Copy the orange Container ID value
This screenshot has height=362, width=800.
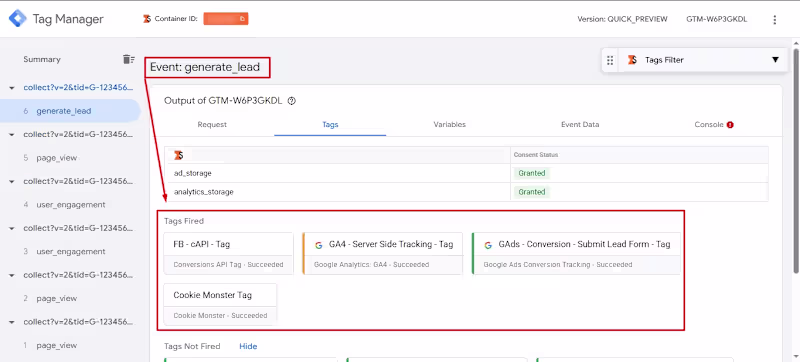pyautogui.click(x=226, y=19)
